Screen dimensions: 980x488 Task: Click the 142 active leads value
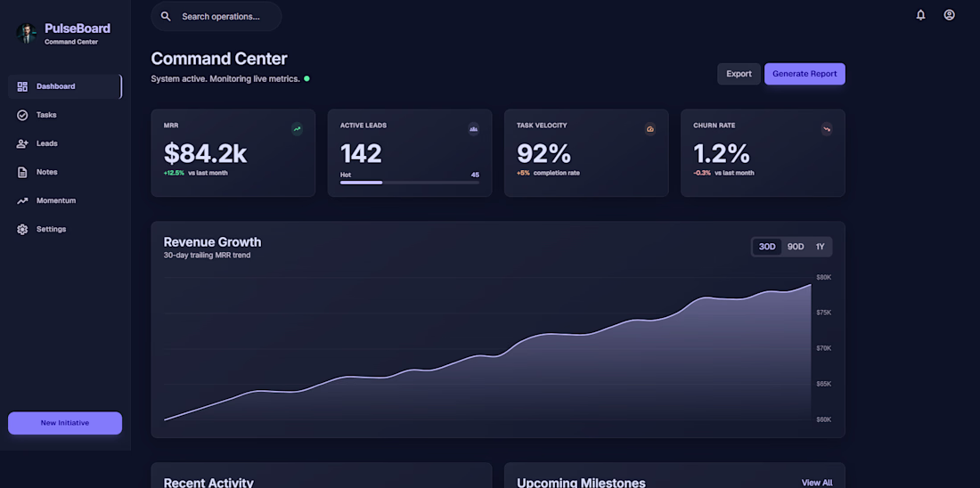point(361,154)
